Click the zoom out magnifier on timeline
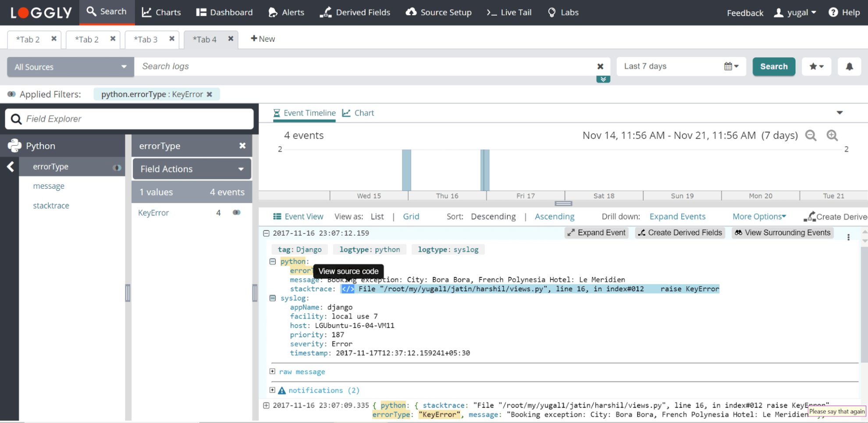The width and height of the screenshot is (868, 423). point(811,136)
